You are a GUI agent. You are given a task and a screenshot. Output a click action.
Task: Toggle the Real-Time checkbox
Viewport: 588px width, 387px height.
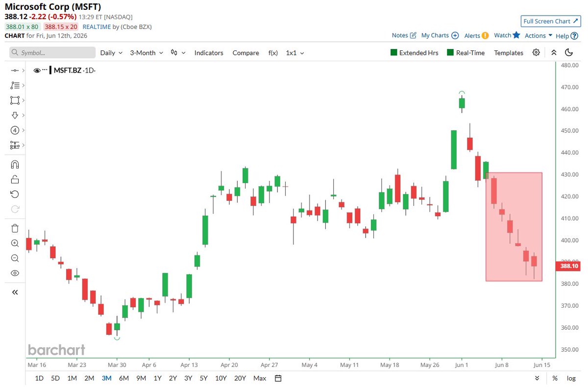pyautogui.click(x=450, y=53)
